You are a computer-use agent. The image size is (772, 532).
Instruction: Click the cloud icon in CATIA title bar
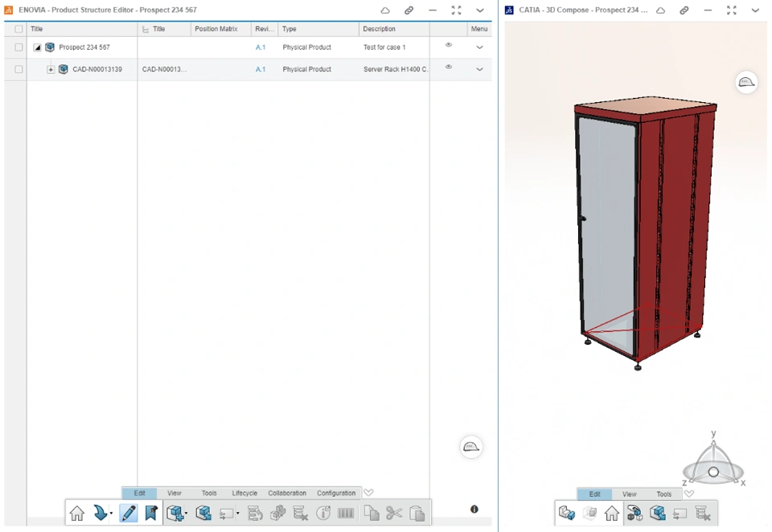(x=661, y=10)
